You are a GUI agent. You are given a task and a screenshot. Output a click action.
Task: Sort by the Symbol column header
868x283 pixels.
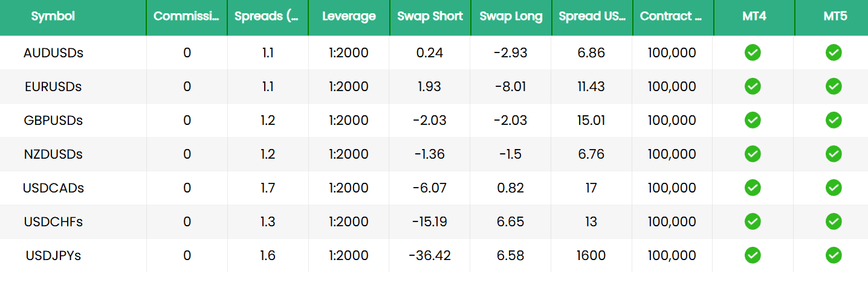pyautogui.click(x=53, y=17)
